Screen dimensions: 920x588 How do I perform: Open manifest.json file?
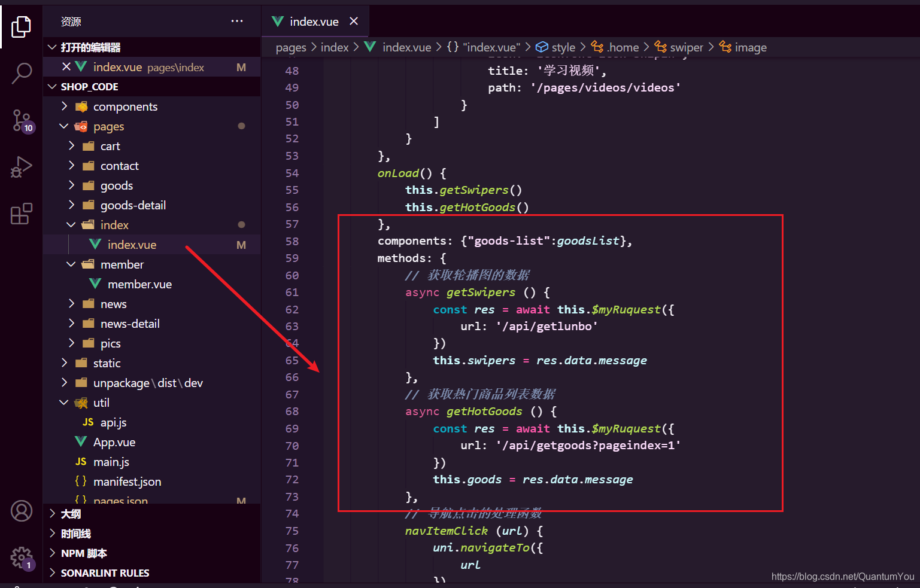[152, 482]
